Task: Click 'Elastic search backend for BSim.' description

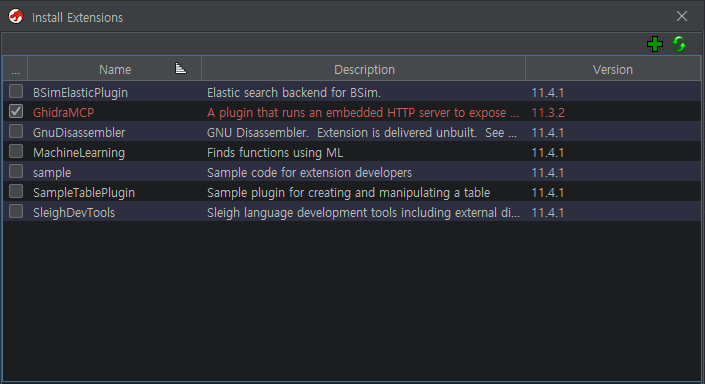Action: pos(294,92)
